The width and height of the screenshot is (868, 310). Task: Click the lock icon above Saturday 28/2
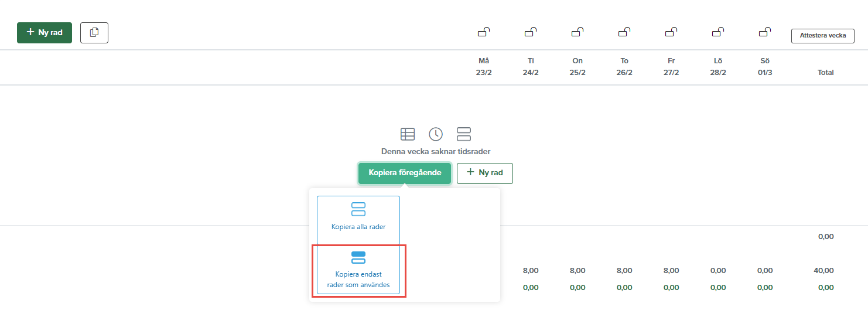(x=717, y=32)
